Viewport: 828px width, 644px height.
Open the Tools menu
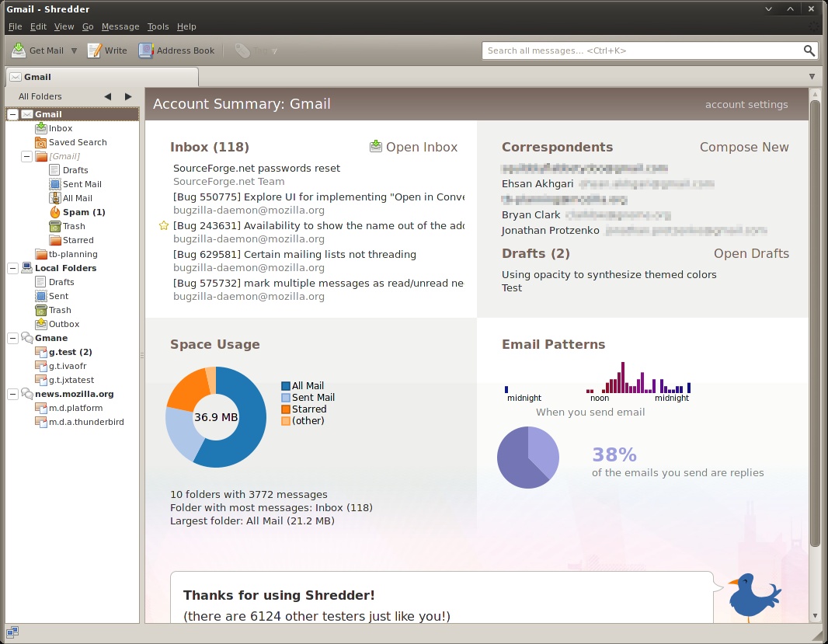(x=158, y=26)
